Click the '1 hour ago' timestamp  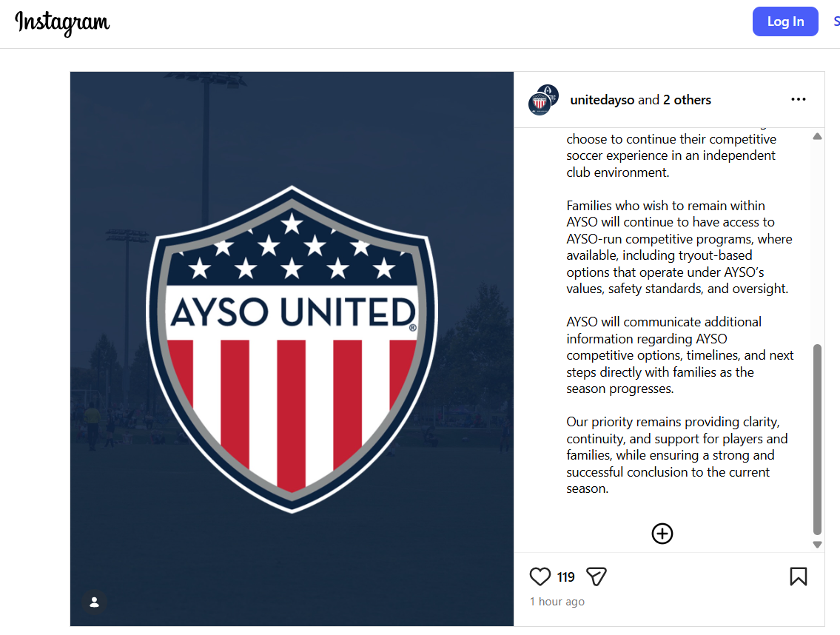557,602
